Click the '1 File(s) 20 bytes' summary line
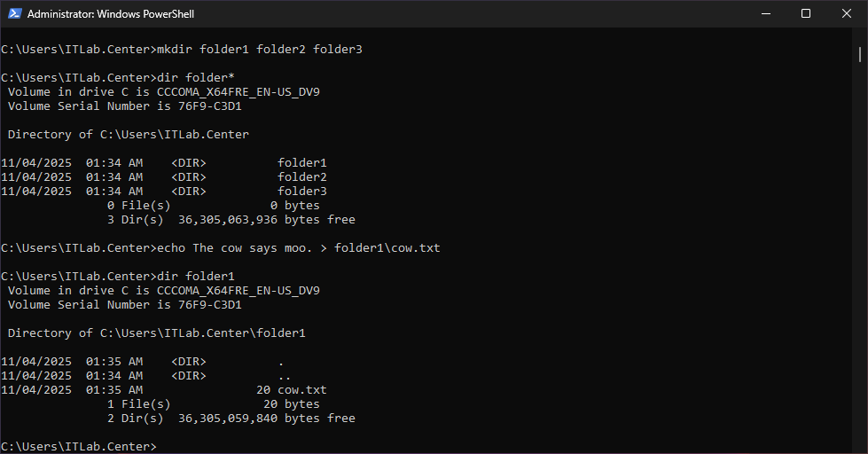Image resolution: width=868 pixels, height=454 pixels. (213, 404)
